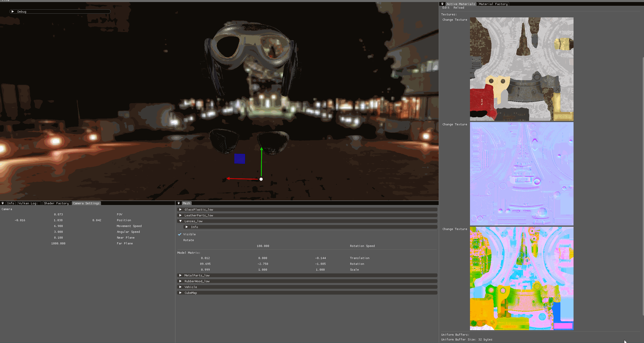Click the albedo texture thumbnail
644x343 pixels.
[522, 69]
